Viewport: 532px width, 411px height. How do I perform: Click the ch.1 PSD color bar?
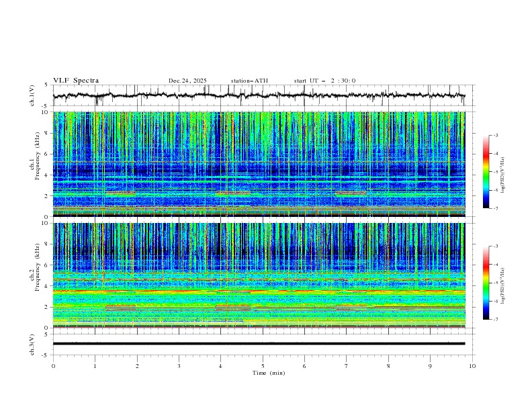point(486,172)
